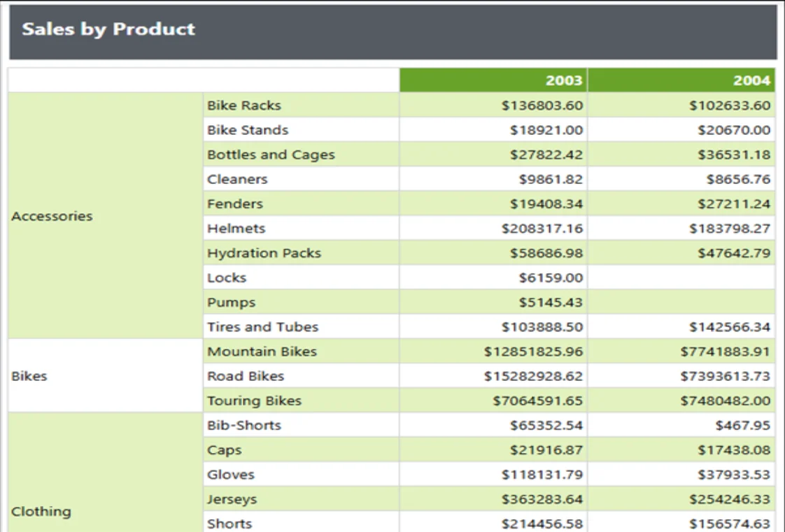Click the Jerseys product label

(232, 499)
